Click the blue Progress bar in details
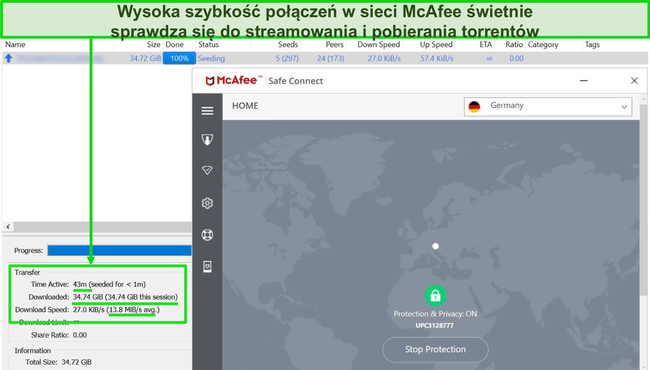This screenshot has height=370, width=650. (119, 250)
